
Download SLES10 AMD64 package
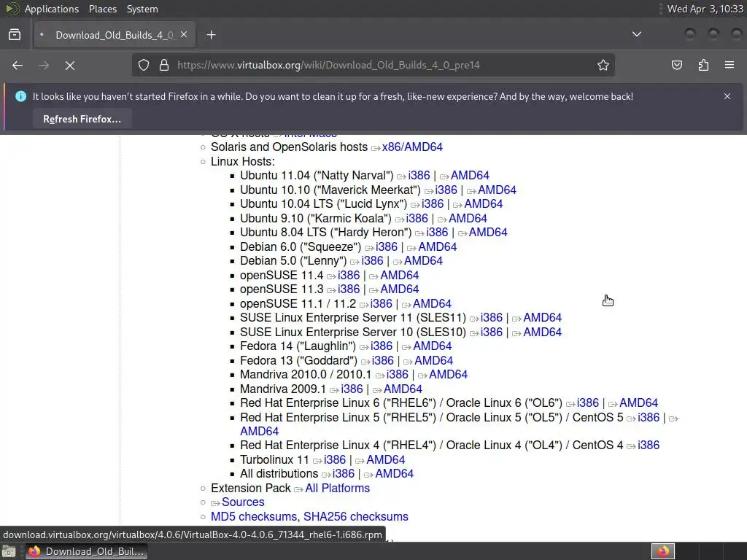(x=543, y=332)
